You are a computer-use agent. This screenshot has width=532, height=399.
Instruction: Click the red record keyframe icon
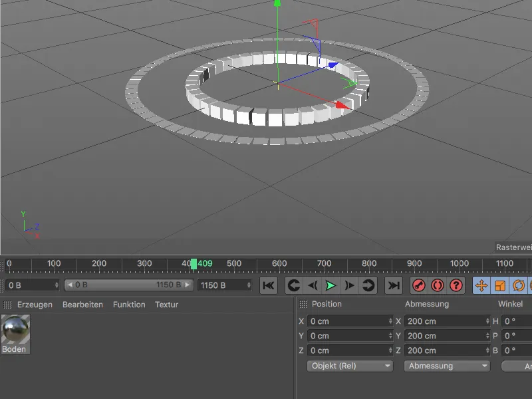[419, 285]
